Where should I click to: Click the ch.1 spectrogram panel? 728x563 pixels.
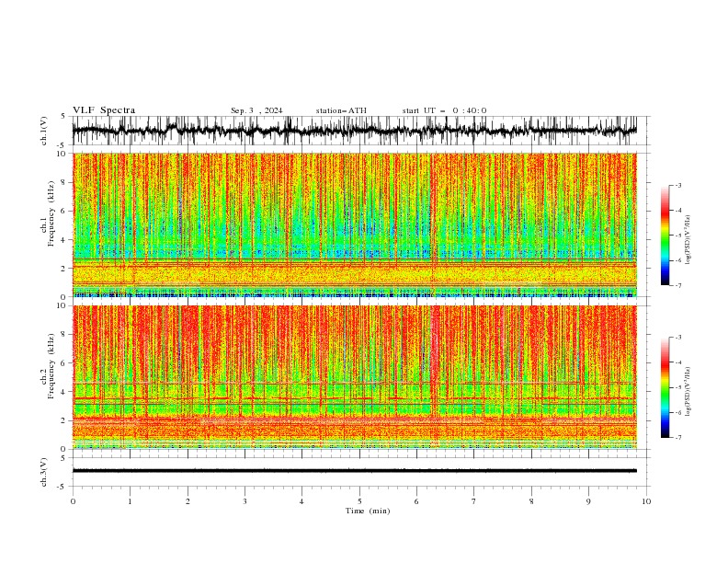[x=355, y=224]
